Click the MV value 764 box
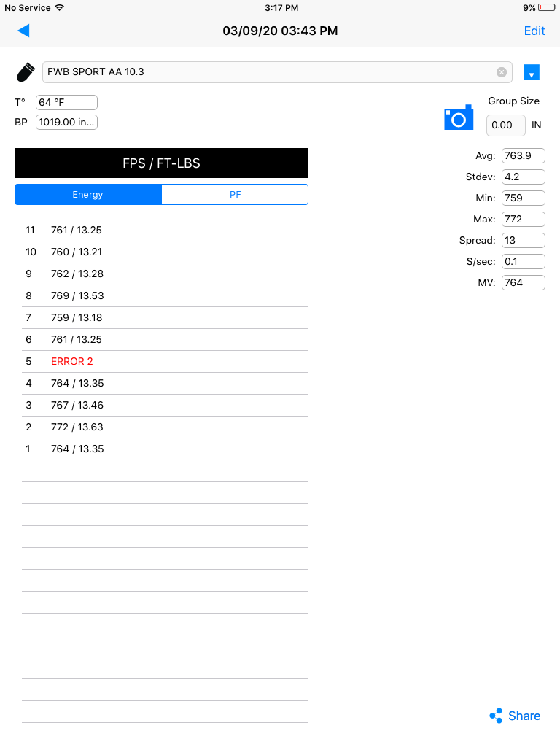This screenshot has height=747, width=560. point(524,282)
